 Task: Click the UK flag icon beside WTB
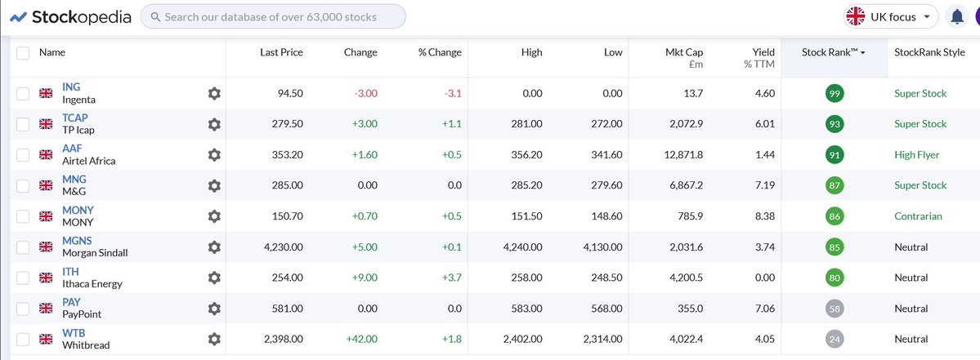[x=47, y=340]
